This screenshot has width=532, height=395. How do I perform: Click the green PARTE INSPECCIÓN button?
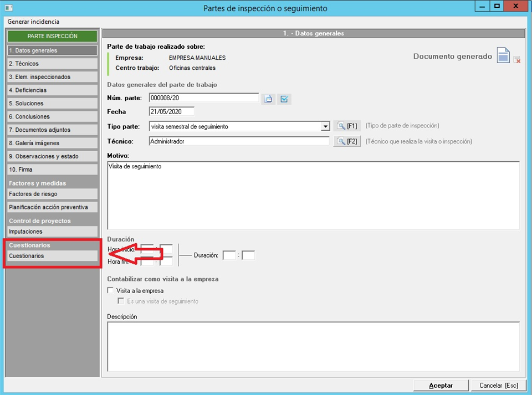coord(52,37)
